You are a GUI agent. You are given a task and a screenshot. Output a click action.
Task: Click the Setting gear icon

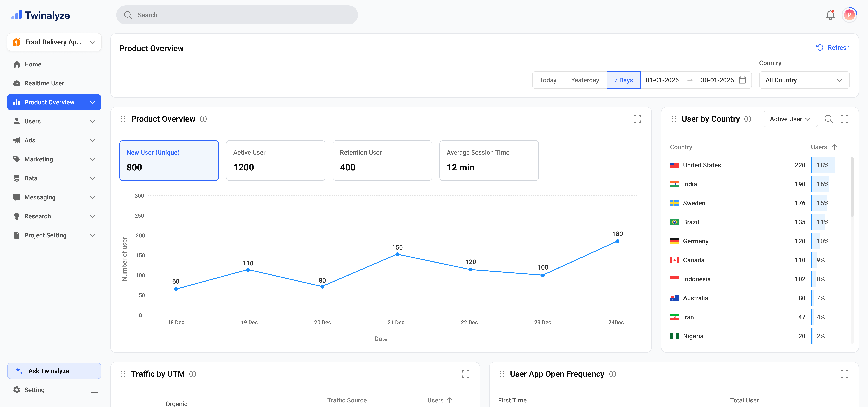click(x=17, y=390)
